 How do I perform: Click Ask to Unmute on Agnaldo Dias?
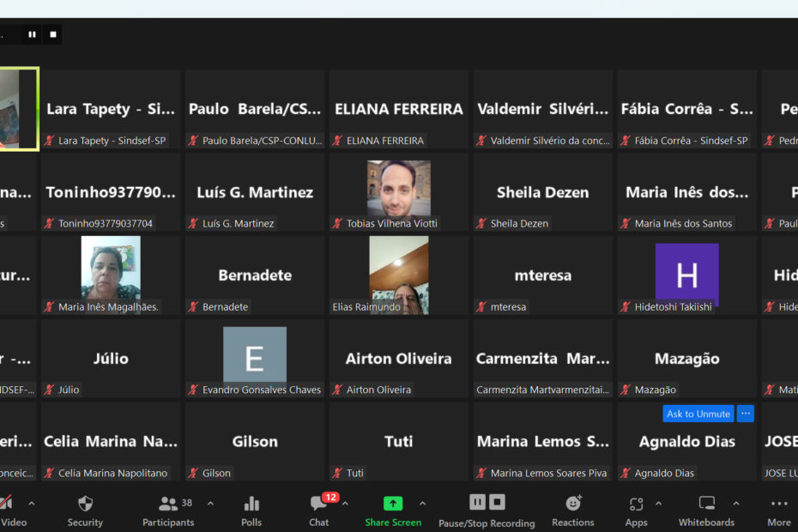[x=698, y=414]
